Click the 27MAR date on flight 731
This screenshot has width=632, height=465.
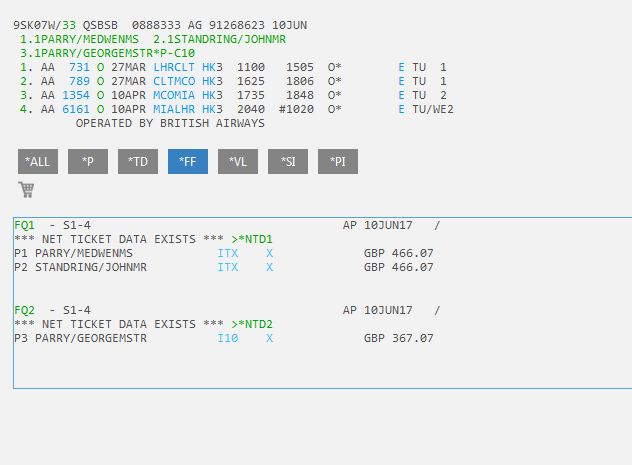click(128, 67)
